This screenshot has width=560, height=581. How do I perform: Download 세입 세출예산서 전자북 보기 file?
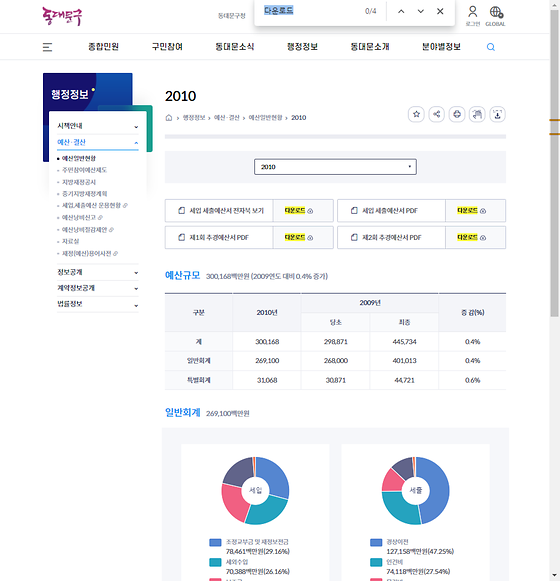pos(303,210)
